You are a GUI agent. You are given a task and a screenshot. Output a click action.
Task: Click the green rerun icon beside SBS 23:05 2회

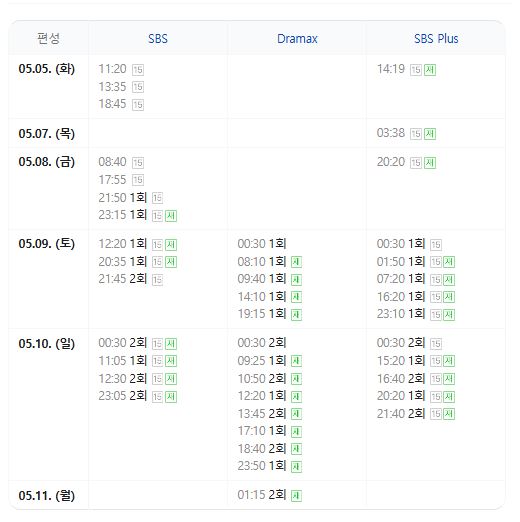click(171, 397)
